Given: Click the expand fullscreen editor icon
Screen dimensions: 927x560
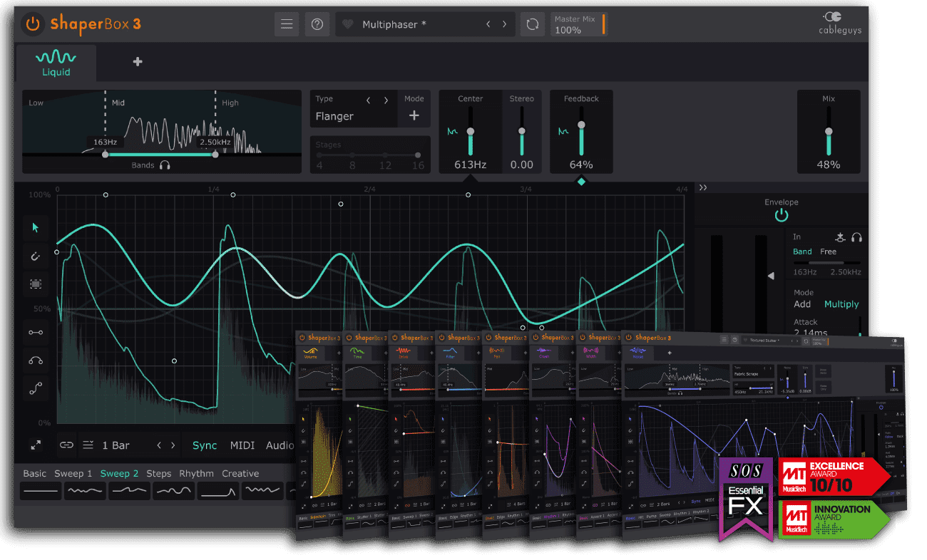Looking at the screenshot, I should click(x=36, y=445).
